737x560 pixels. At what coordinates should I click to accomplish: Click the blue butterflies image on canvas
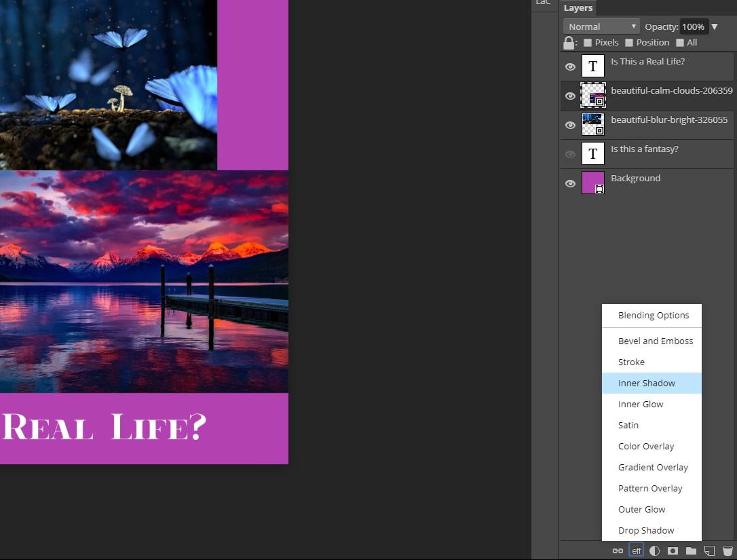click(108, 85)
